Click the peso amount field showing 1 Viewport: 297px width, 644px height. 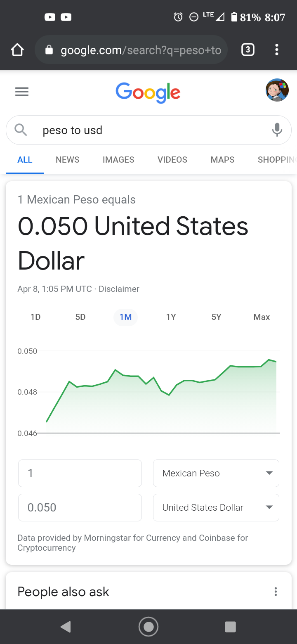80,473
